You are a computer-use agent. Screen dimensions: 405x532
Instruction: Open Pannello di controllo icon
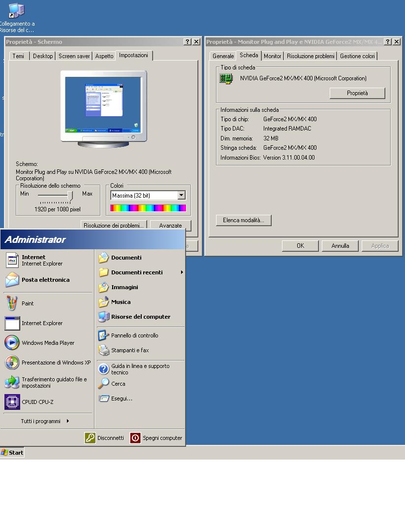tap(103, 335)
